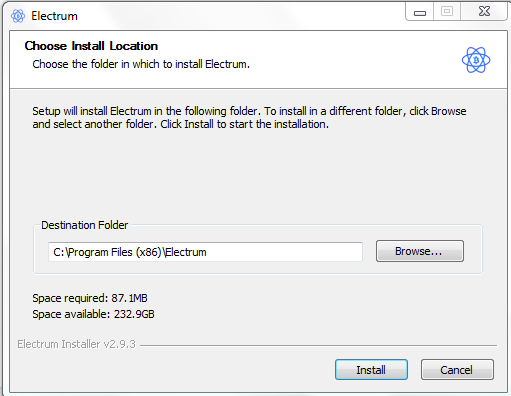Click the empty title bar area beside the Electrum title

240,15
